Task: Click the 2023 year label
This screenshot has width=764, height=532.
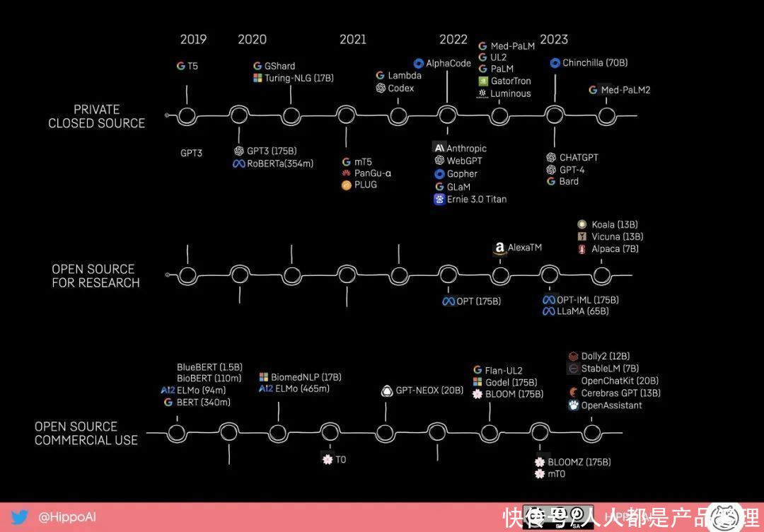Action: [554, 38]
